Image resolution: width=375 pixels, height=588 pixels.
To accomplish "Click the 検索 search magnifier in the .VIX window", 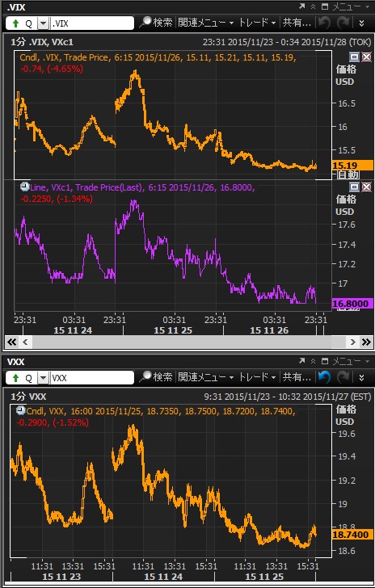I will (145, 23).
